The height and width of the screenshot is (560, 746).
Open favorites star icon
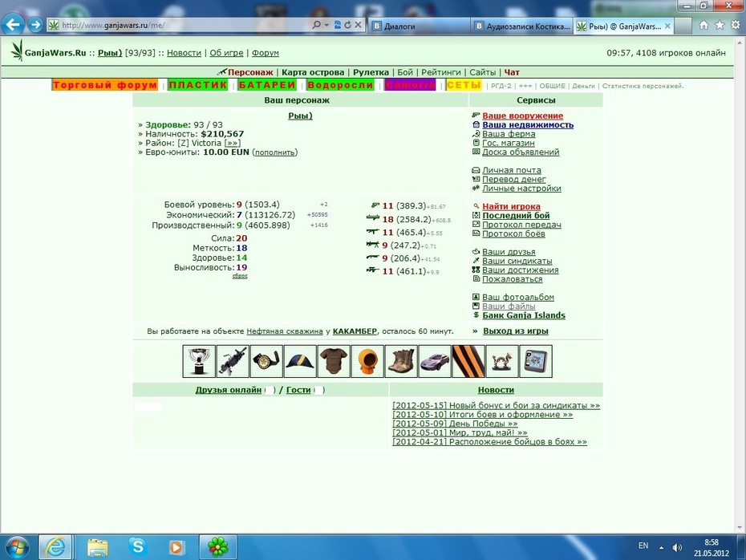click(720, 25)
